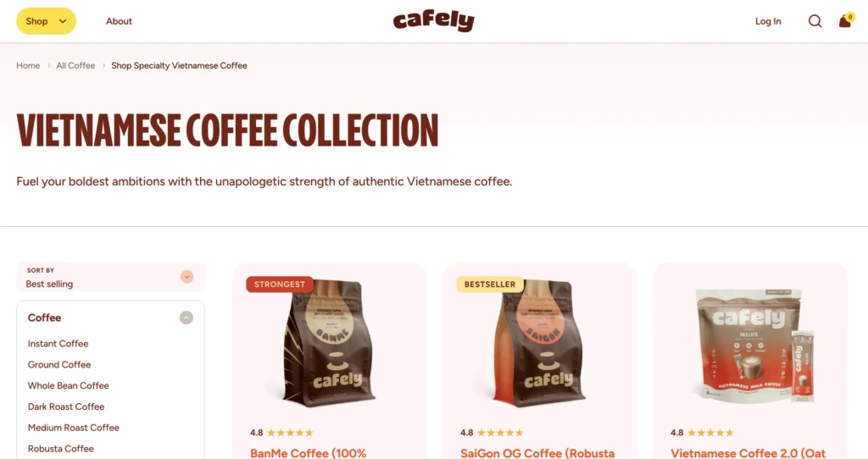Click the star rating under SaiGon OG Coffee
This screenshot has width=868, height=459.
(492, 433)
